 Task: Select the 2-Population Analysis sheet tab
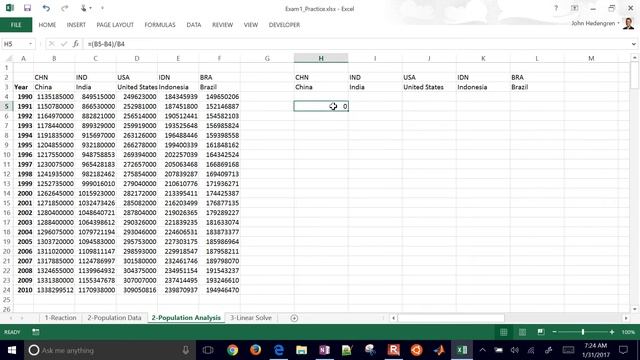[x=186, y=318]
